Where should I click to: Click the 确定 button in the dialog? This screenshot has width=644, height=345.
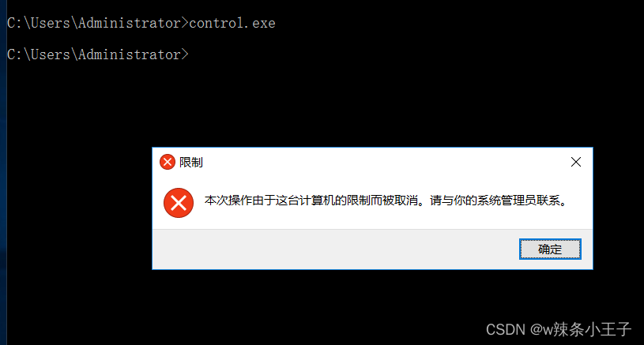[550, 249]
